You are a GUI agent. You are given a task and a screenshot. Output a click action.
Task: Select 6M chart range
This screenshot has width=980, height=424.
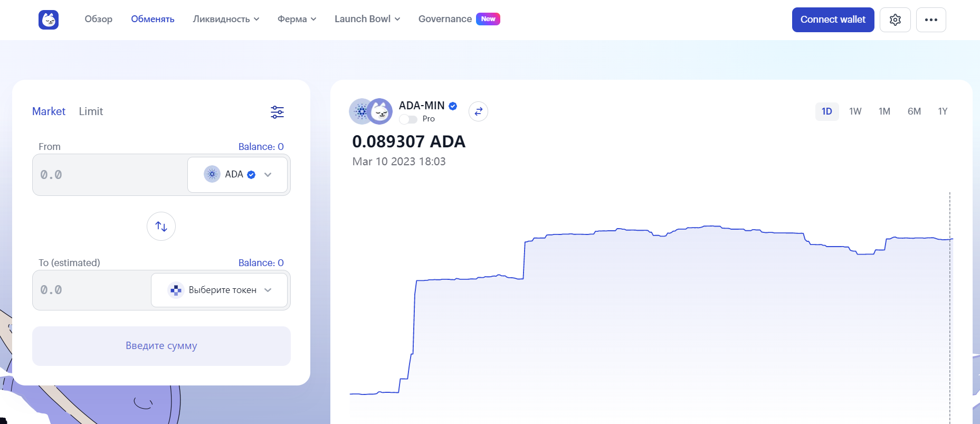pos(914,111)
